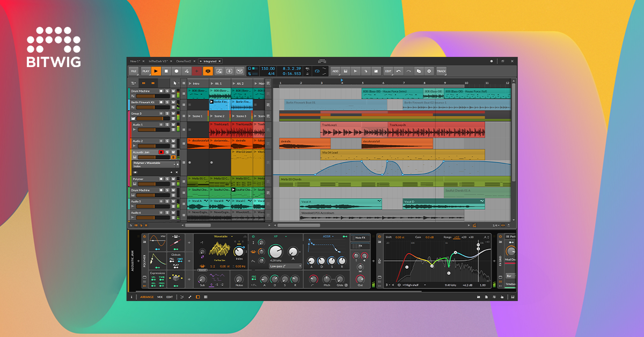Switch to the InTheDark V3 project tab
Screen dimensions: 644x337
tap(158, 61)
